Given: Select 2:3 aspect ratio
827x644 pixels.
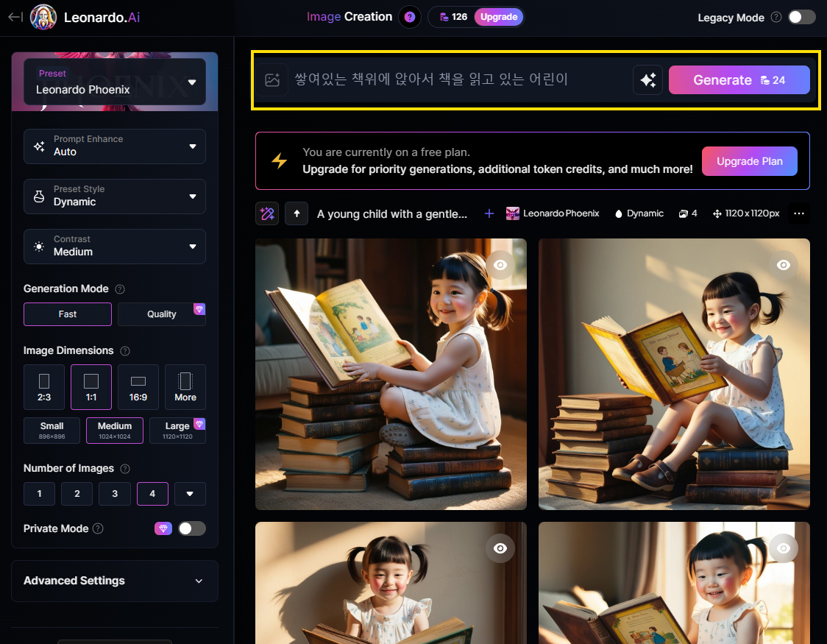Looking at the screenshot, I should (43, 387).
